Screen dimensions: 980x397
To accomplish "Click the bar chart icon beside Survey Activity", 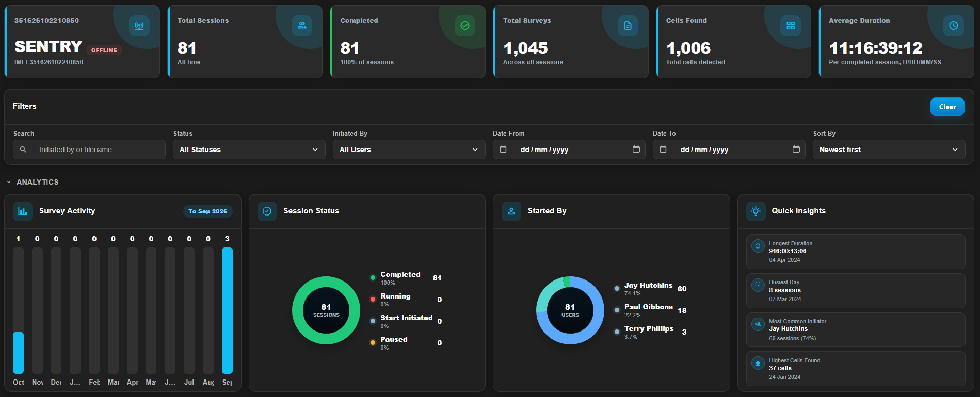I will (23, 211).
